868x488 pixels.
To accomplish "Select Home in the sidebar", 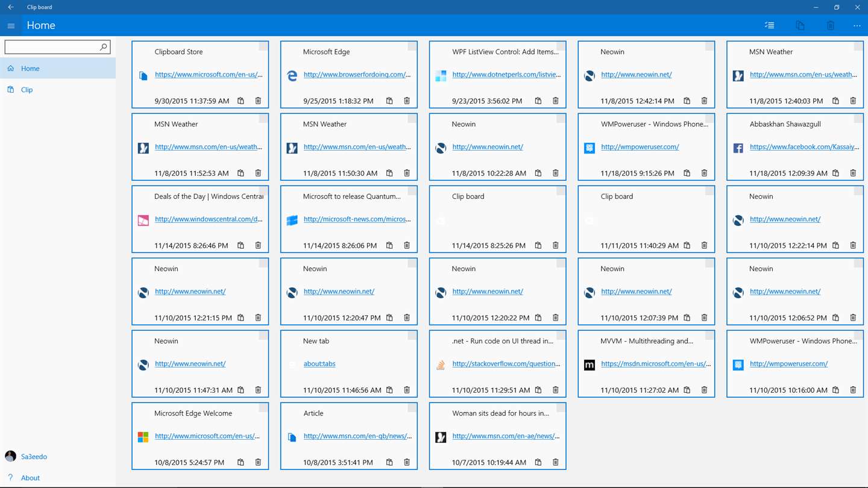I will coord(58,69).
